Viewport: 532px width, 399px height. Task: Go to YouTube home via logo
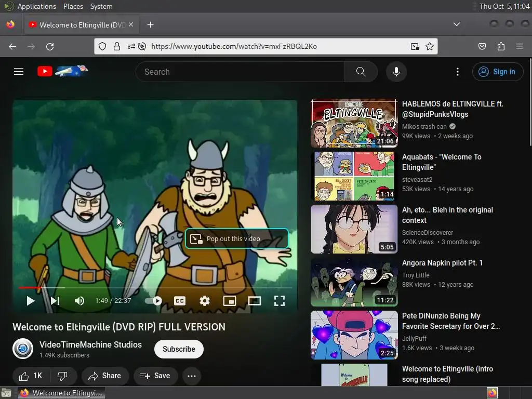(62, 71)
